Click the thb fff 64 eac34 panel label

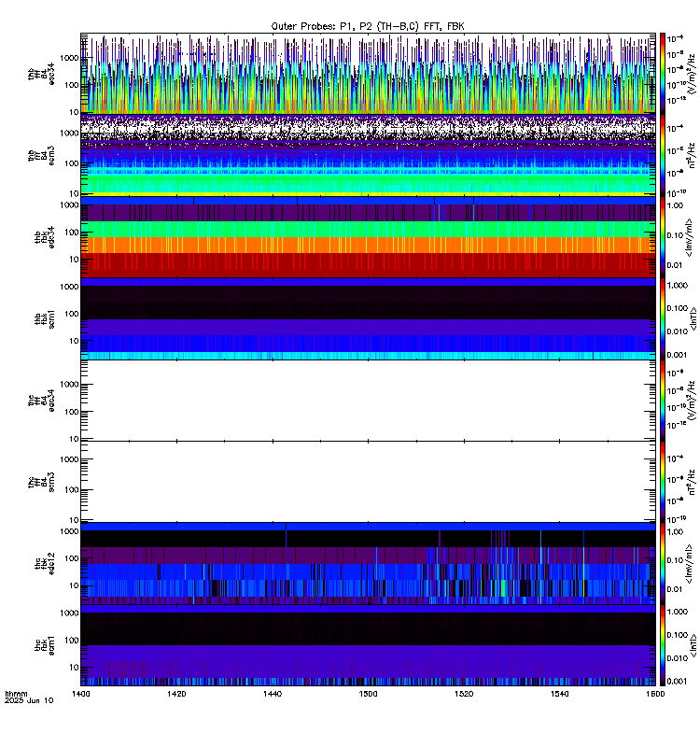point(41,75)
